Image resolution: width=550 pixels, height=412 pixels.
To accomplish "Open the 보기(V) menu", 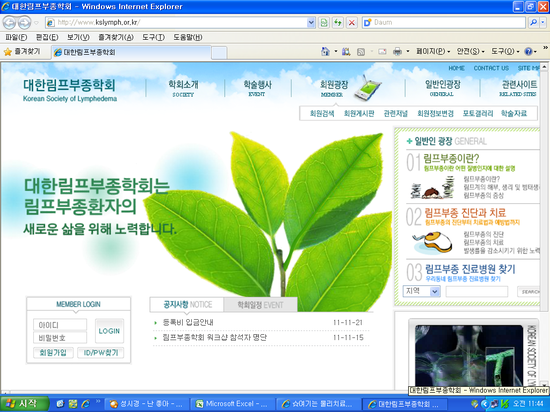I will 78,37.
